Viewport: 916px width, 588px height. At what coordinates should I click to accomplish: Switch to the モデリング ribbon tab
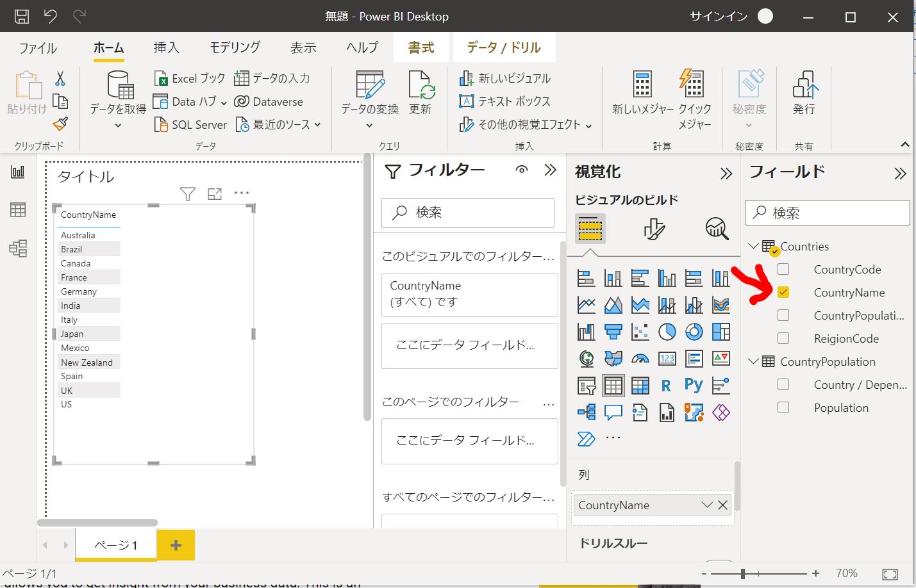tap(235, 48)
